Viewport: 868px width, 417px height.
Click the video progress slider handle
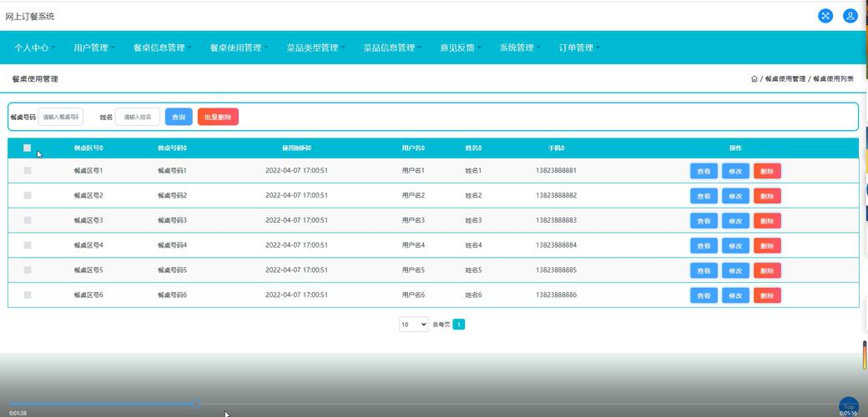(x=196, y=404)
